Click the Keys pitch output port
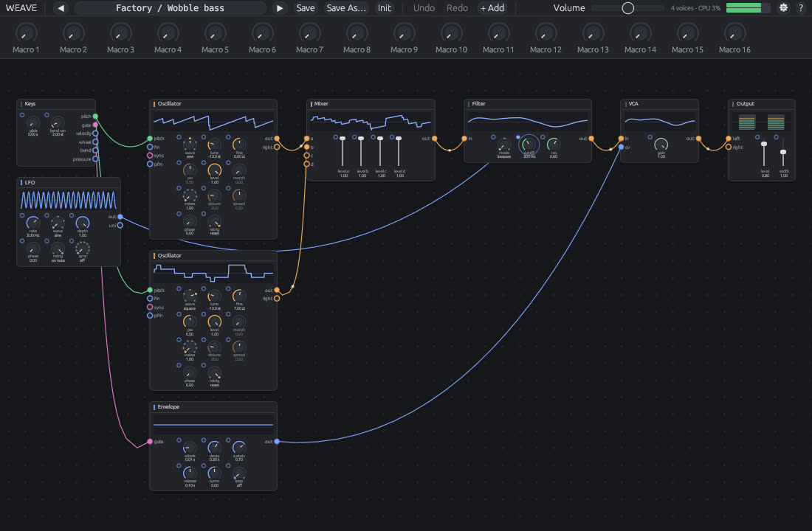The width and height of the screenshot is (812, 531). (95, 117)
